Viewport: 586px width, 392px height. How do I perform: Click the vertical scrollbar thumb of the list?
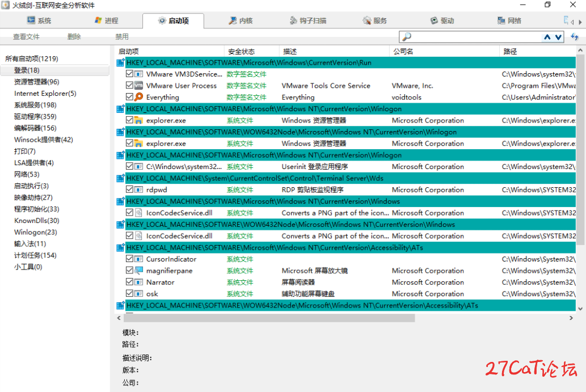pos(580,149)
